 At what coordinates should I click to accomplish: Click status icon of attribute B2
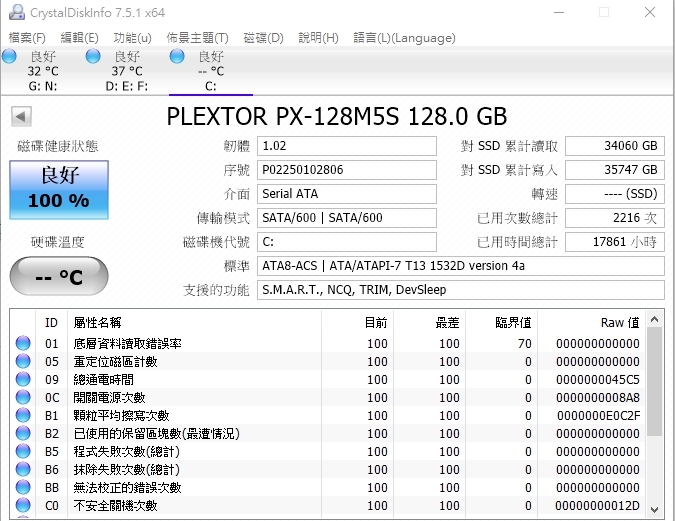pos(23,433)
